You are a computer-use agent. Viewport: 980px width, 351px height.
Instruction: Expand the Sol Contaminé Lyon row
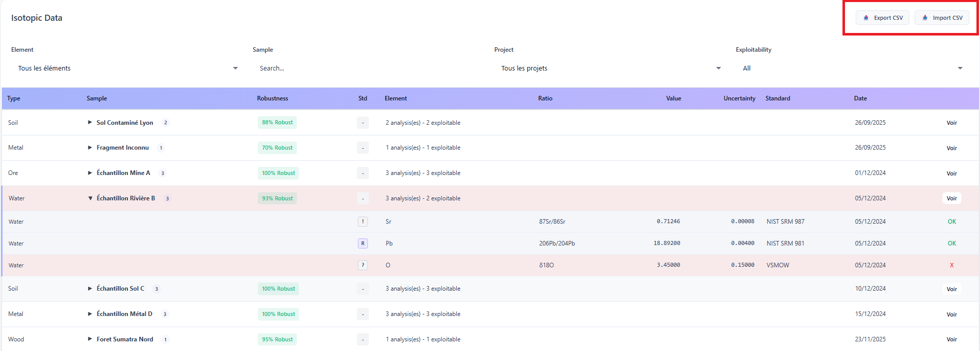pyautogui.click(x=90, y=122)
